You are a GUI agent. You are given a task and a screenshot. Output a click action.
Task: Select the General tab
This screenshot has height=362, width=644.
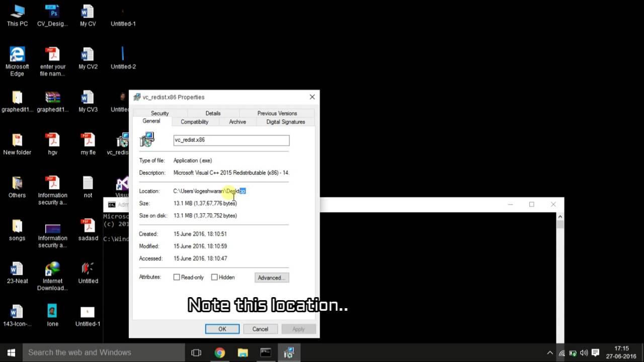(151, 121)
